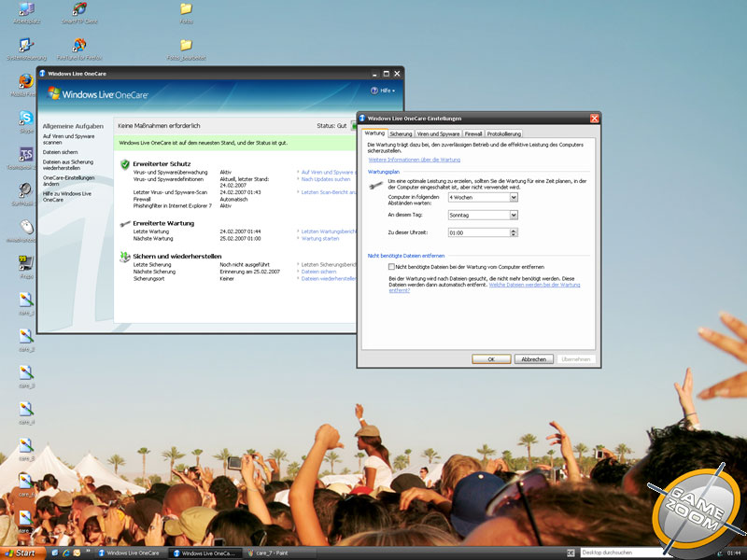Switch to the Firewall tab
Viewport: 747px width, 560px height.
[473, 134]
